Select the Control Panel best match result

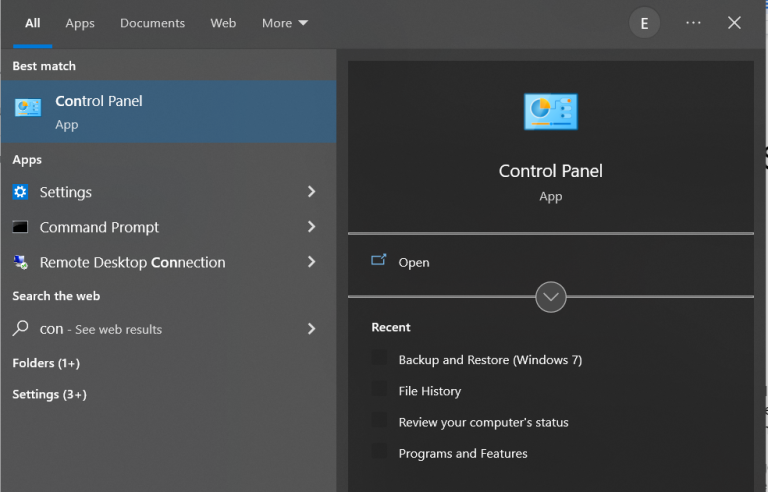point(168,112)
